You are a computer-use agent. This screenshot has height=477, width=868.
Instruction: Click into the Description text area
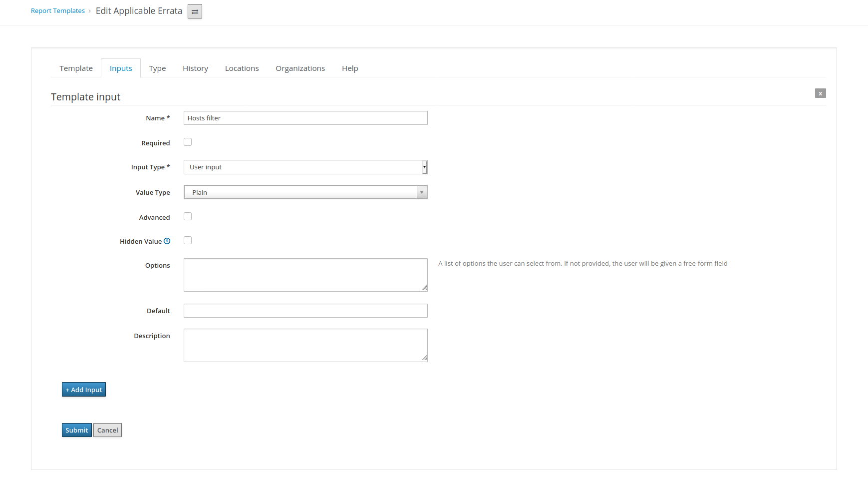point(305,345)
